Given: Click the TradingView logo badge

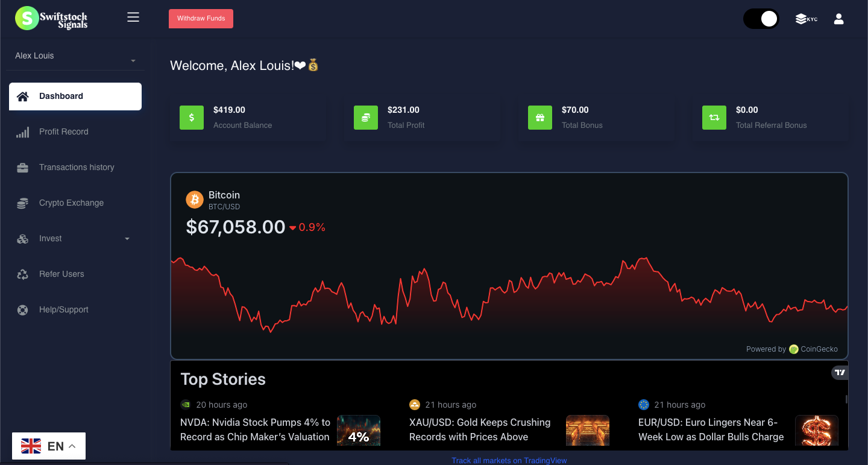Looking at the screenshot, I should click(x=840, y=373).
